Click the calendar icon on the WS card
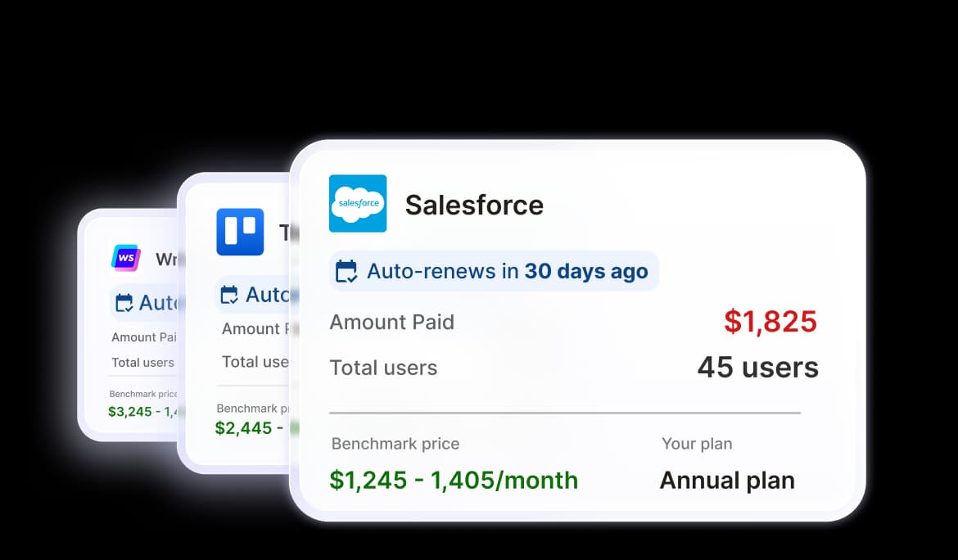The width and height of the screenshot is (958, 560). tap(124, 303)
